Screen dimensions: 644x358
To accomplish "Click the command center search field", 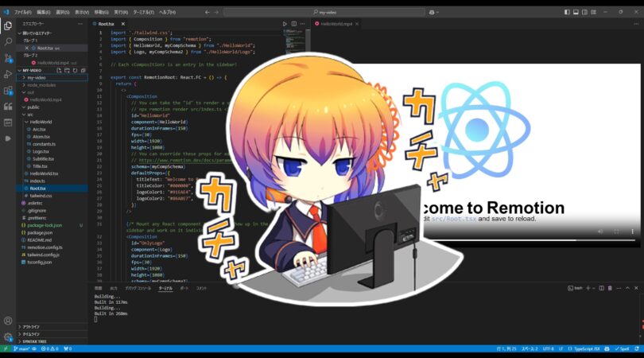I will 324,12.
